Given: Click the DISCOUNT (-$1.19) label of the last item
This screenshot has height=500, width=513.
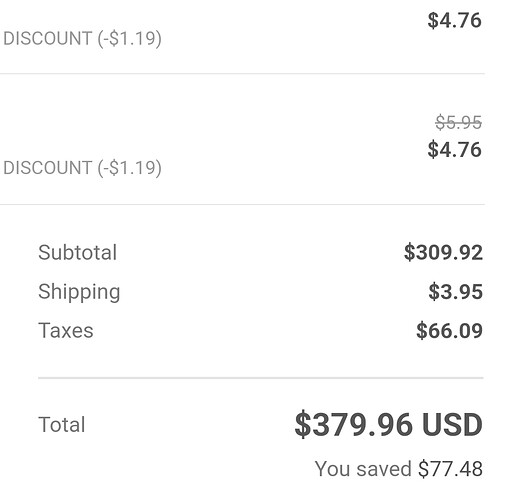Looking at the screenshot, I should [x=82, y=168].
